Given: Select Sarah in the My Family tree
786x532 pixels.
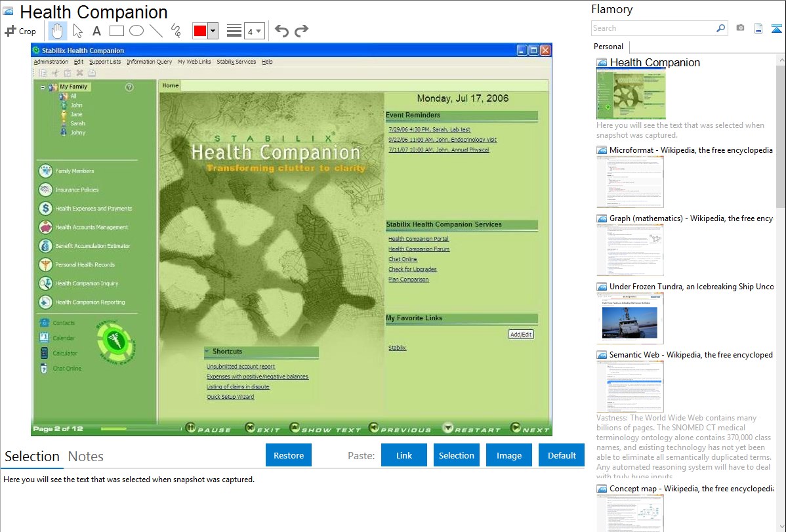Looking at the screenshot, I should pyautogui.click(x=77, y=123).
